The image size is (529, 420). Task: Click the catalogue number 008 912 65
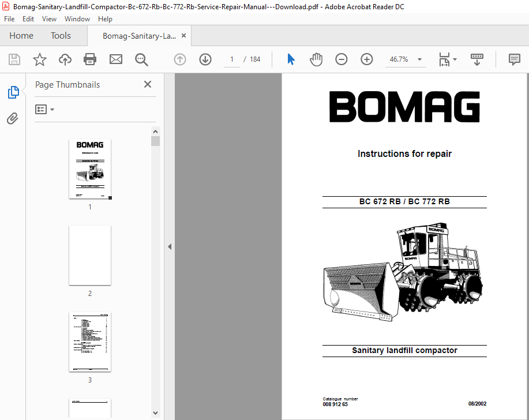pyautogui.click(x=335, y=404)
